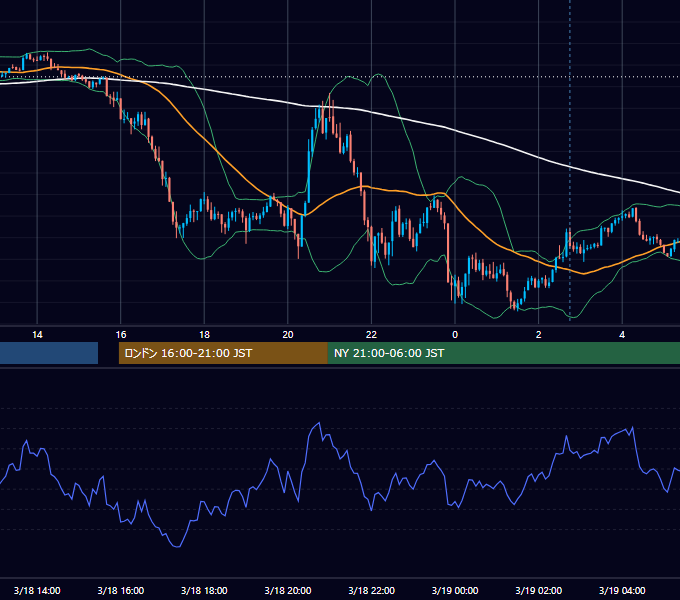Click the 3/19 00:00 time label
Image resolution: width=680 pixels, height=600 pixels.
[x=455, y=590]
